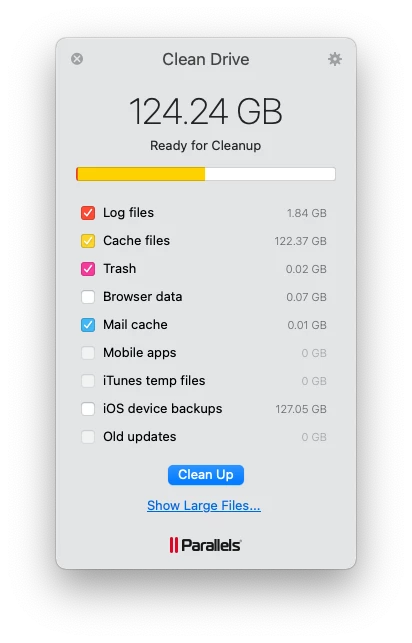Viewport: 412px width, 643px height.
Task: Open the Show Large Files link
Action: pyautogui.click(x=204, y=506)
